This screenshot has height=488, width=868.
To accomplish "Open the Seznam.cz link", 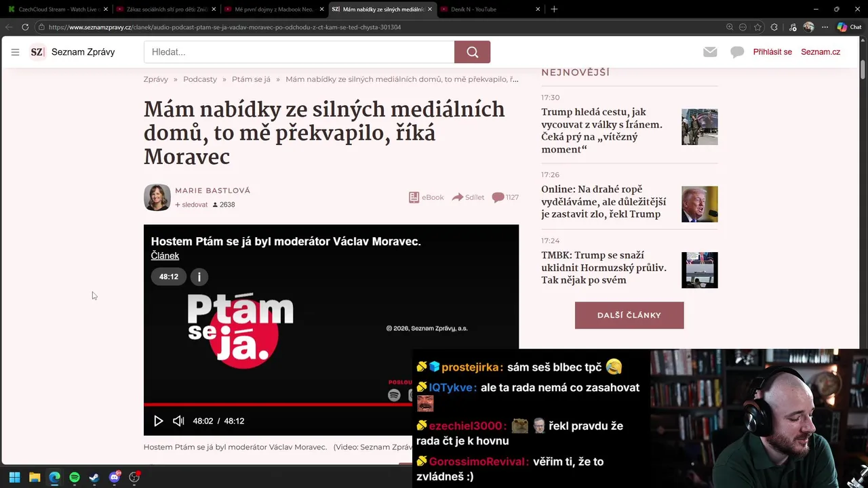I will coord(821,52).
